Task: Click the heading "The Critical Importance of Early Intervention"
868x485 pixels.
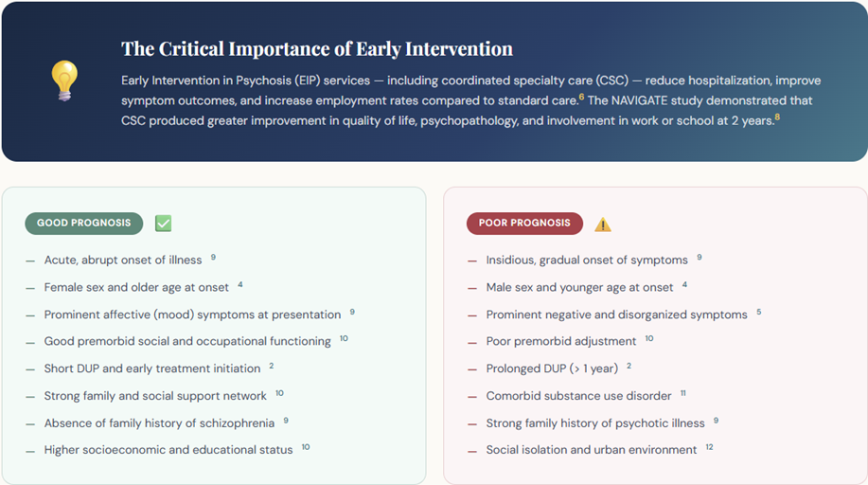Action: (x=317, y=49)
